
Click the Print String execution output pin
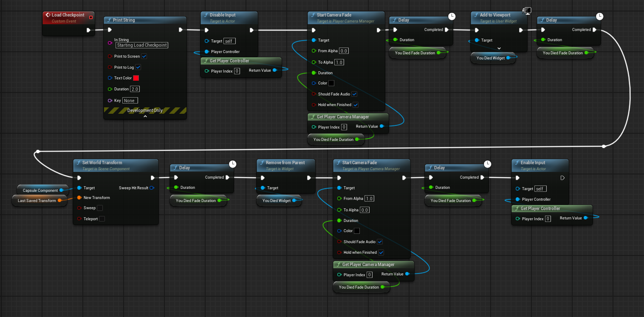[181, 30]
